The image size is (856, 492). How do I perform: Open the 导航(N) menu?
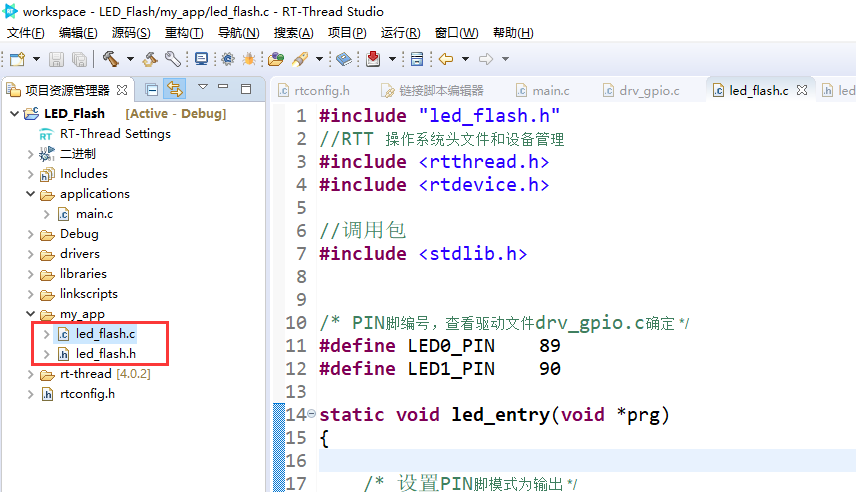coord(239,33)
